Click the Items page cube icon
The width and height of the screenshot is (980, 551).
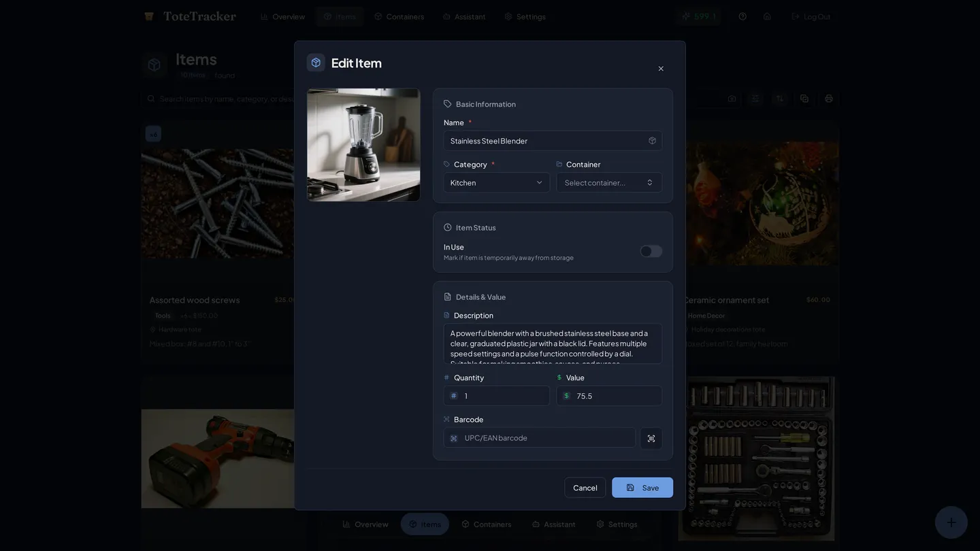[154, 65]
